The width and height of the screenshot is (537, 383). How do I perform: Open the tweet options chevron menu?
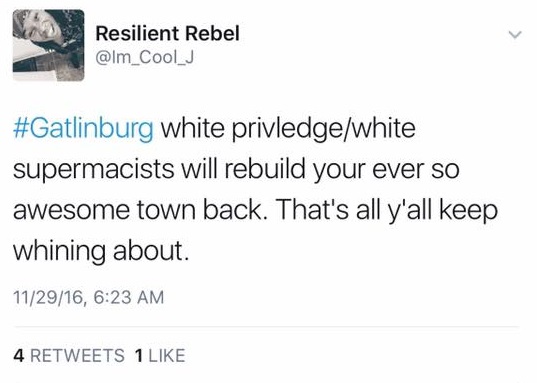[515, 35]
